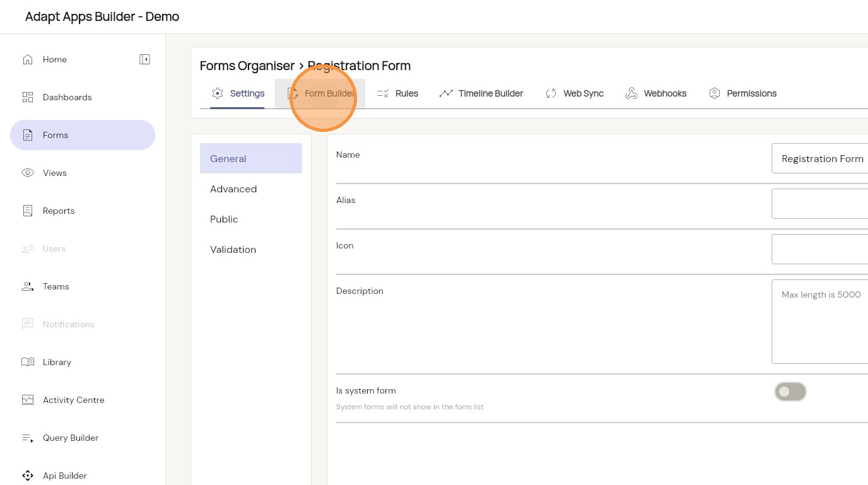Click the Alias input field

(820, 204)
